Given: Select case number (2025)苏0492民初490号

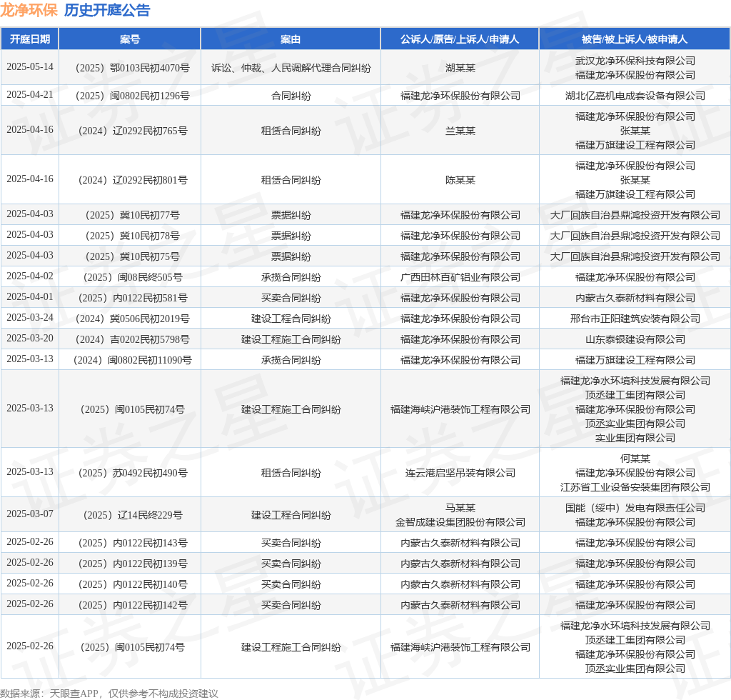Looking at the screenshot, I should click(132, 473).
